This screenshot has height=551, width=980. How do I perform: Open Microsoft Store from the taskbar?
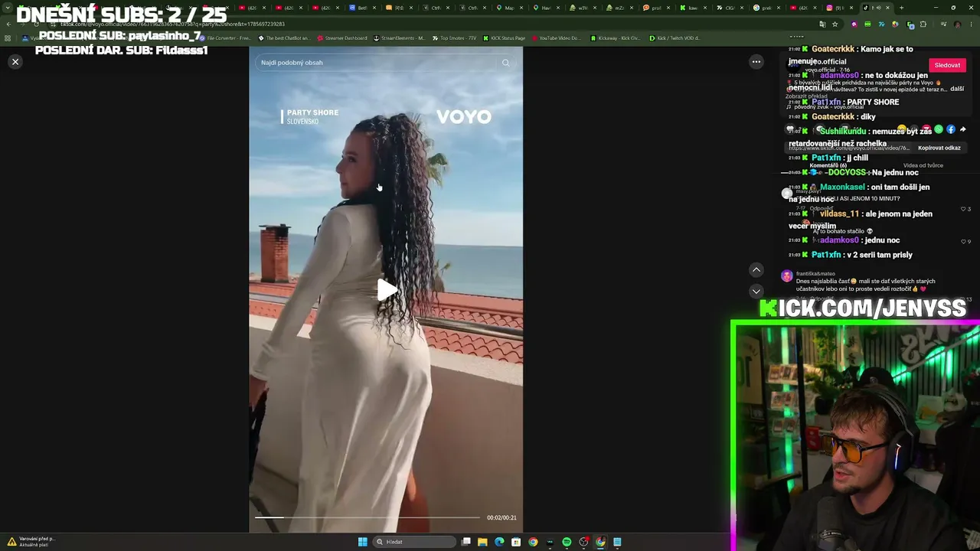click(x=516, y=542)
